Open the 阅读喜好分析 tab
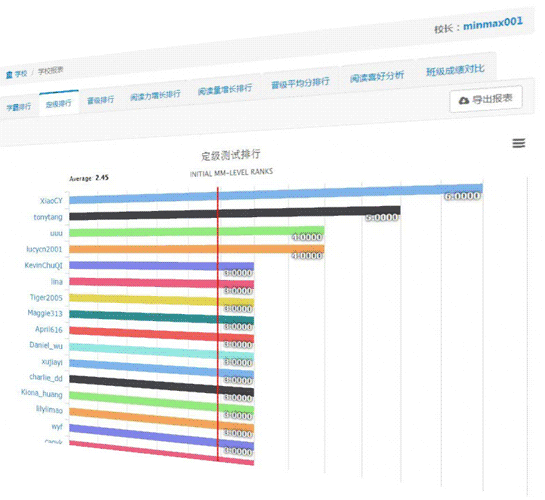Image resolution: width=545 pixels, height=500 pixels. click(x=377, y=76)
